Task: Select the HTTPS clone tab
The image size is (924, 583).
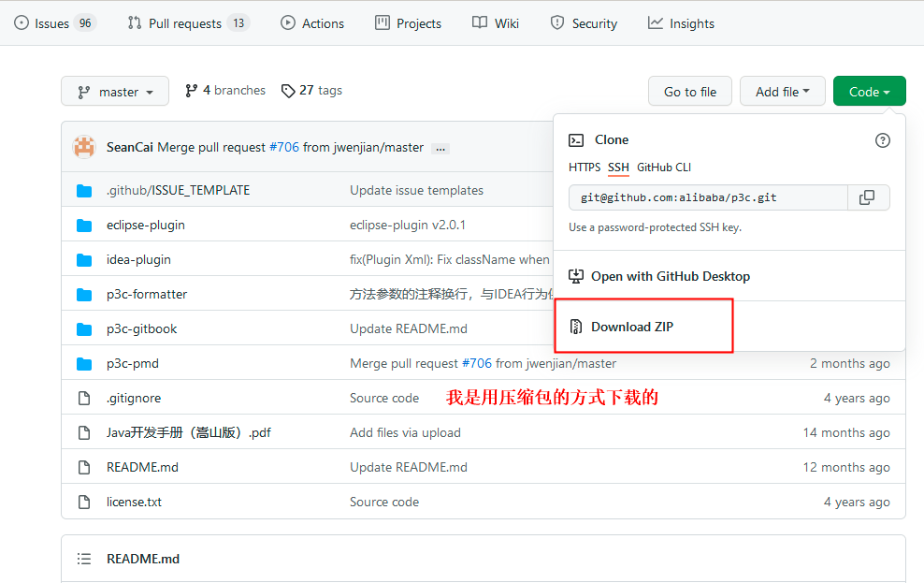Action: (x=585, y=168)
